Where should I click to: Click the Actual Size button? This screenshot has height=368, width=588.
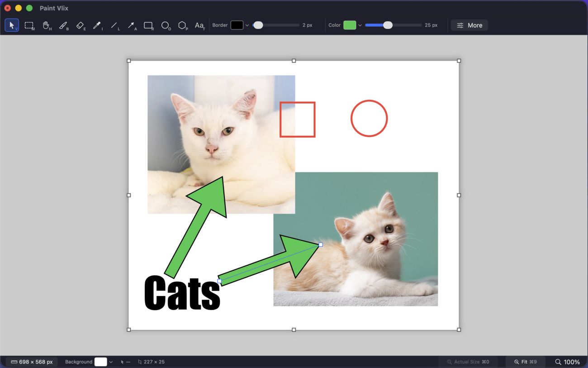(468, 362)
